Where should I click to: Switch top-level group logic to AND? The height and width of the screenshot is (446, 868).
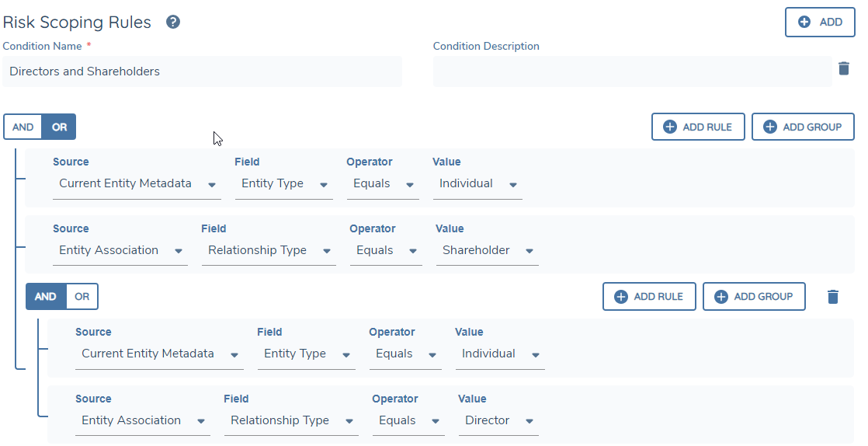click(23, 127)
